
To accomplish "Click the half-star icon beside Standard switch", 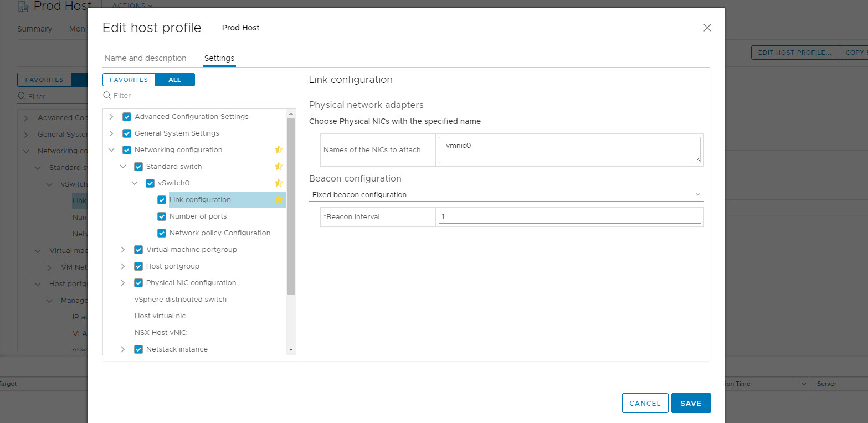I will tap(279, 167).
